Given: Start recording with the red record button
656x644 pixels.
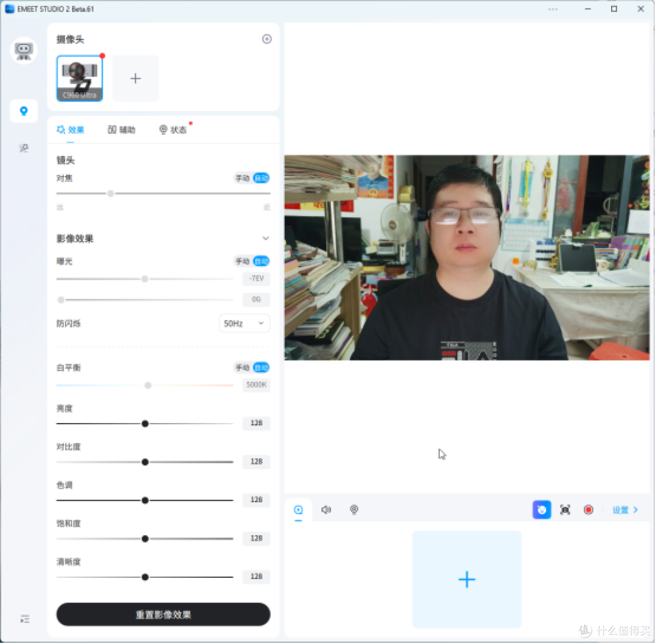Looking at the screenshot, I should (x=589, y=510).
